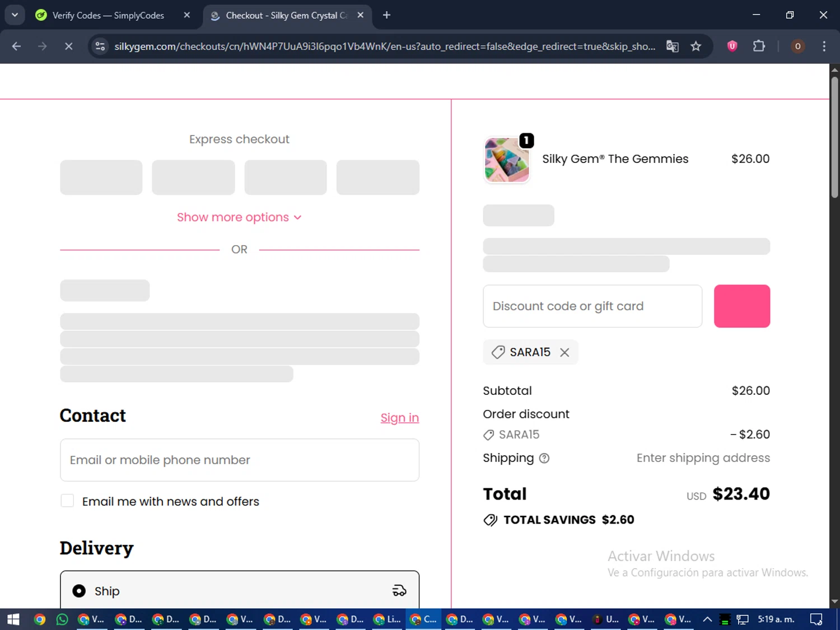840x630 pixels.
Task: Open the network tray icon
Action: coord(743,619)
